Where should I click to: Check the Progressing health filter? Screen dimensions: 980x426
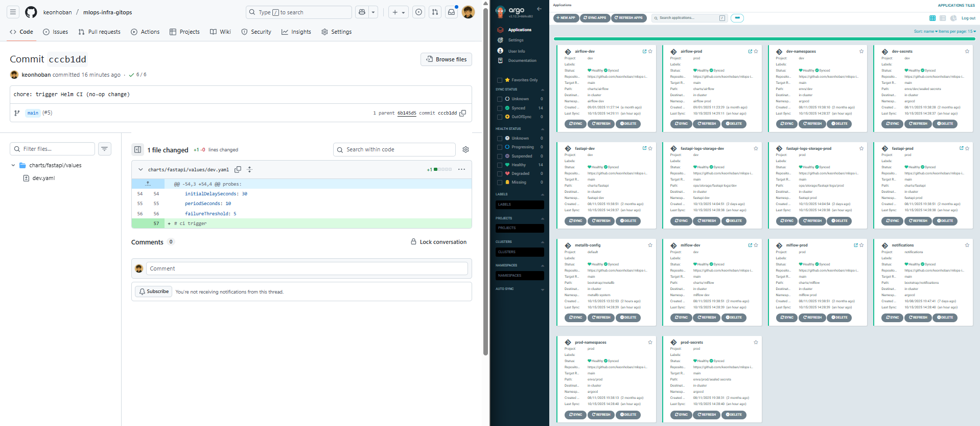[500, 147]
